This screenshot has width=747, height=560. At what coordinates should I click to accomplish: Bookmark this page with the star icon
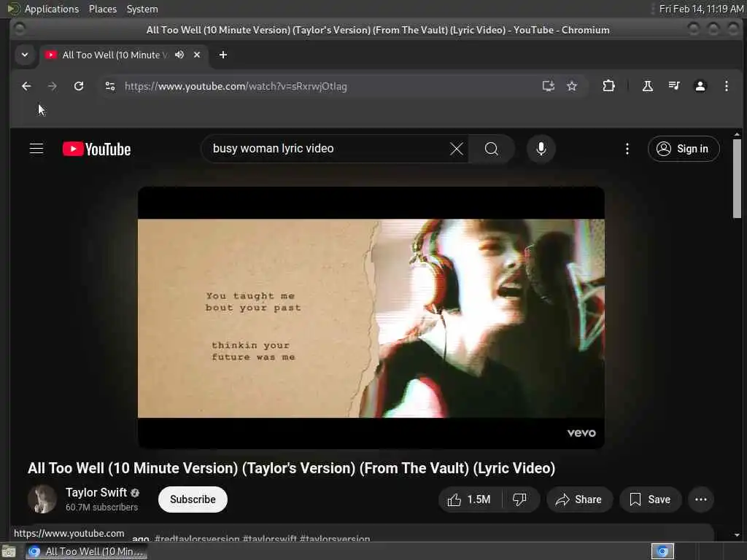pyautogui.click(x=572, y=86)
